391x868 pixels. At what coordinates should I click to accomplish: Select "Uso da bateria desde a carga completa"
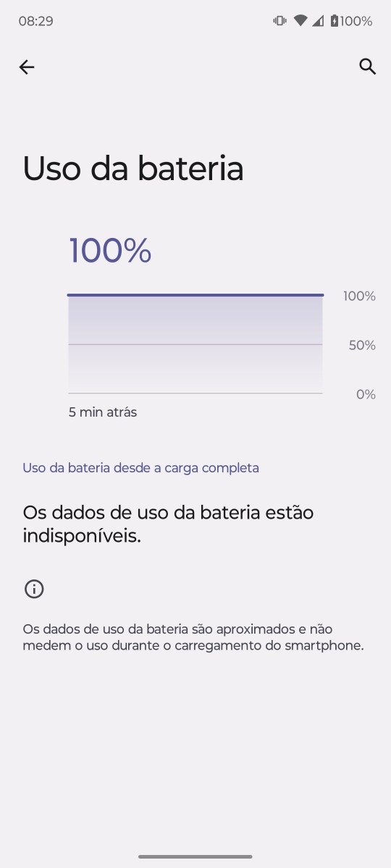point(140,468)
